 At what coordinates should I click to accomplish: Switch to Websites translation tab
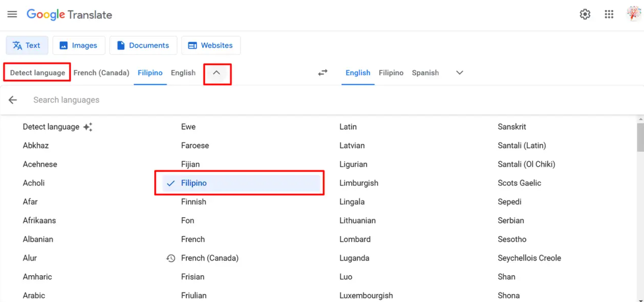click(x=211, y=45)
